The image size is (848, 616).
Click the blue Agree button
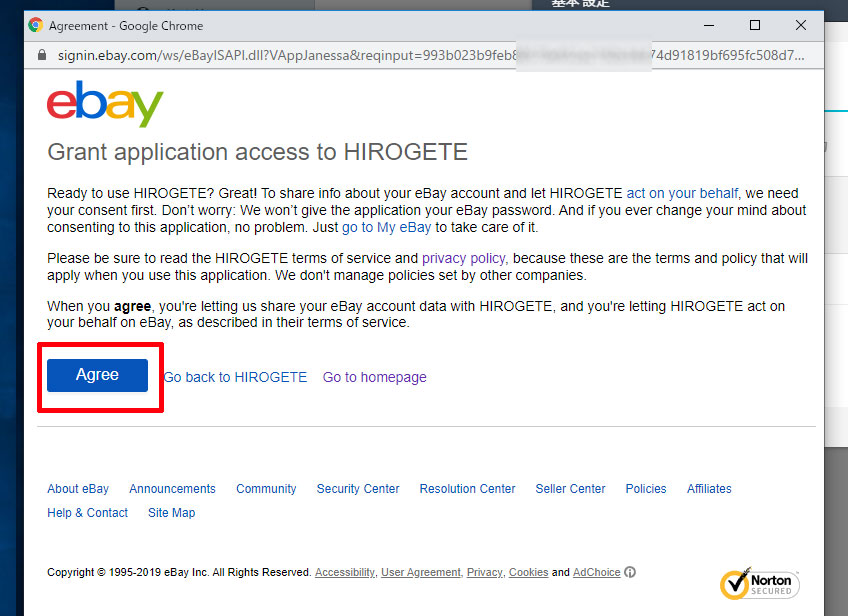tap(97, 375)
